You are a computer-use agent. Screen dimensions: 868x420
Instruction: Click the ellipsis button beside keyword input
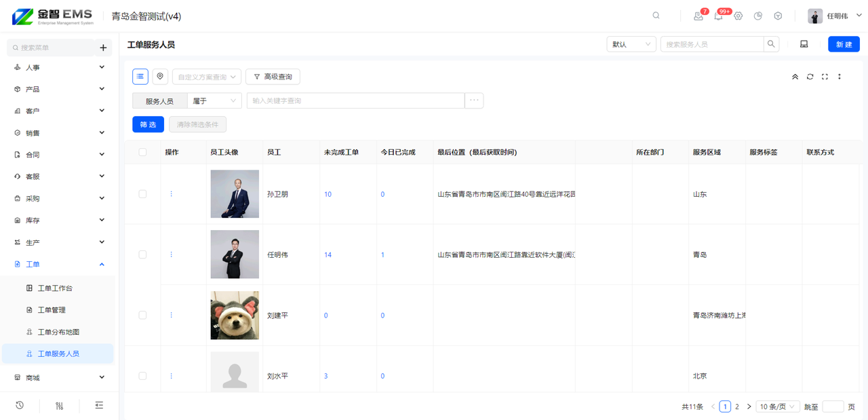click(474, 100)
